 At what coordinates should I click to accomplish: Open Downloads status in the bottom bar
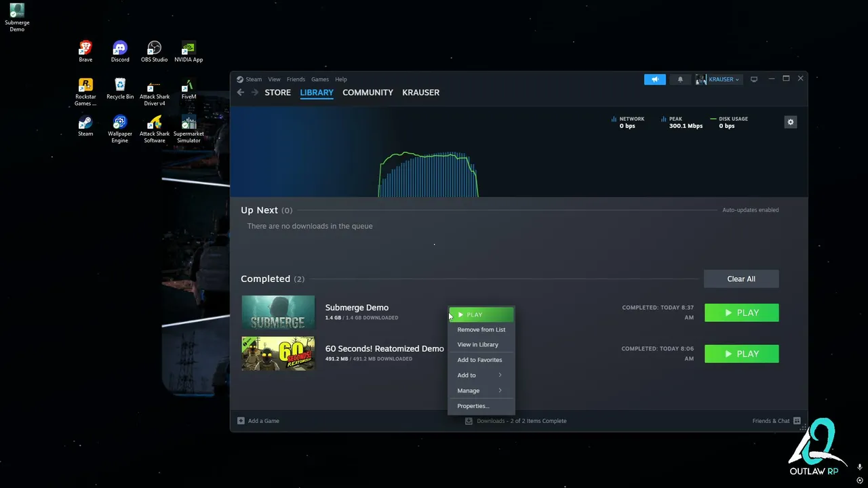516,421
